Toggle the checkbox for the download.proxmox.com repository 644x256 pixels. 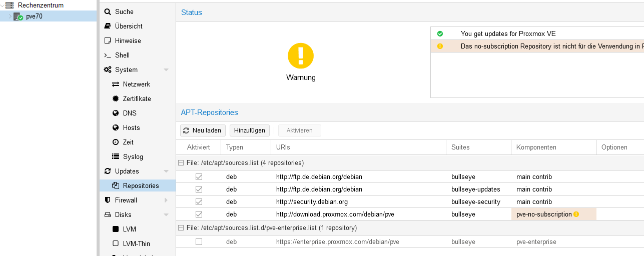click(199, 214)
